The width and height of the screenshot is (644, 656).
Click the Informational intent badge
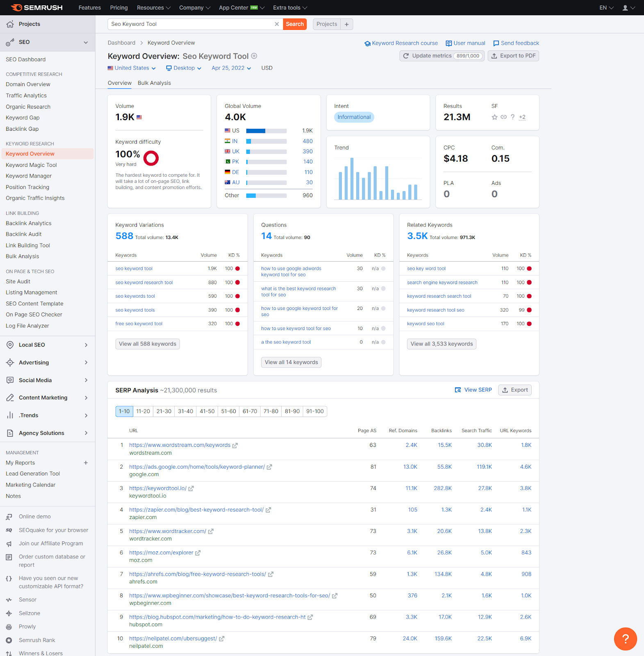[354, 117]
